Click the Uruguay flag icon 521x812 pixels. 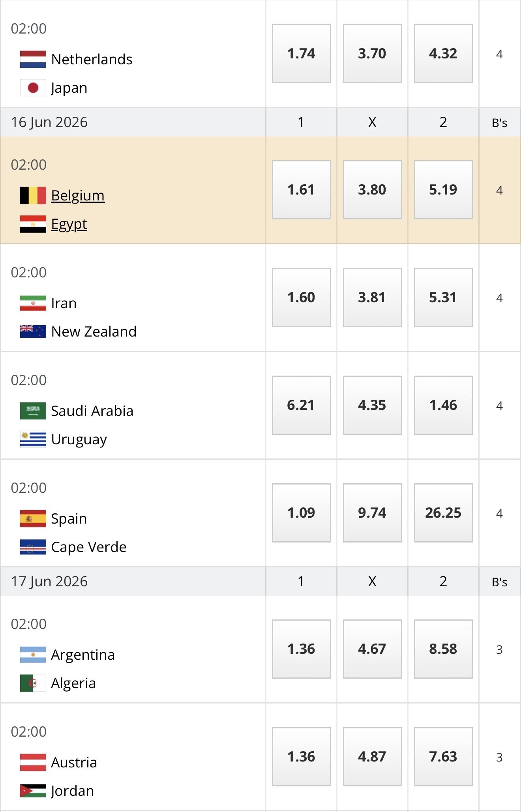(33, 439)
